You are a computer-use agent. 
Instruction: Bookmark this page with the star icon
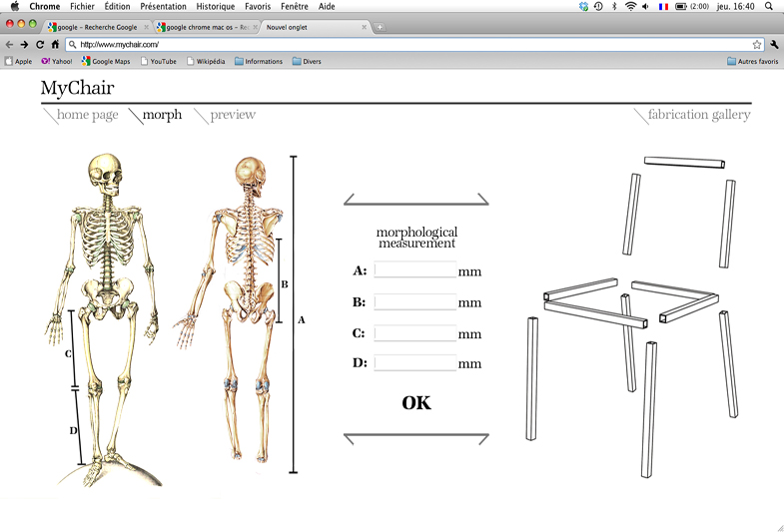(757, 45)
